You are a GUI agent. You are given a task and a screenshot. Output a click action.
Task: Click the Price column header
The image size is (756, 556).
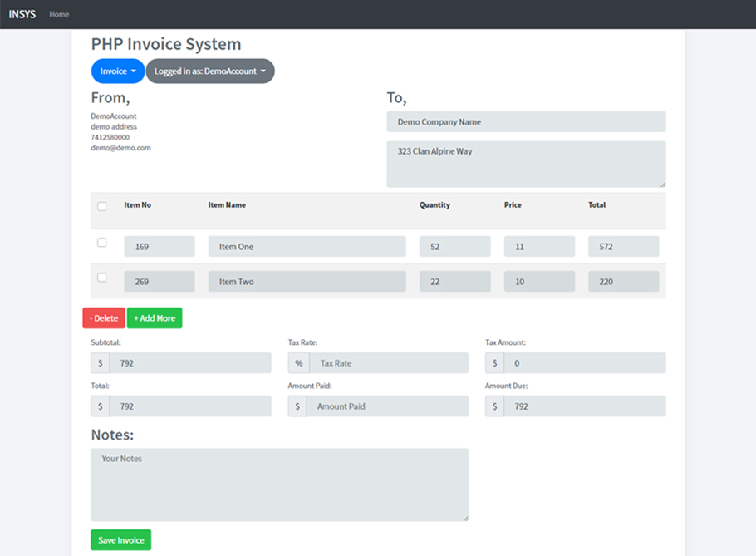[513, 205]
